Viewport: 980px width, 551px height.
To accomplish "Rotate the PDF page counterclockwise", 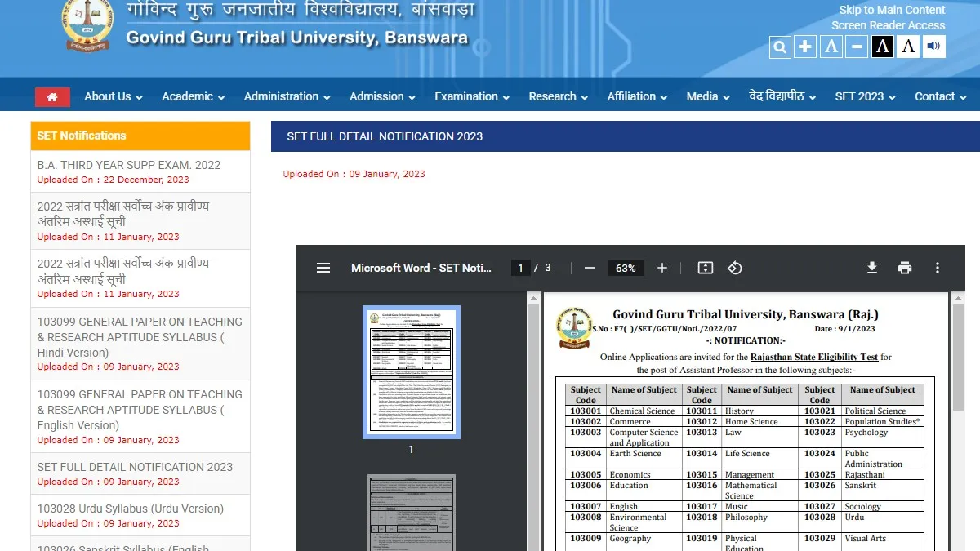I will coord(734,268).
